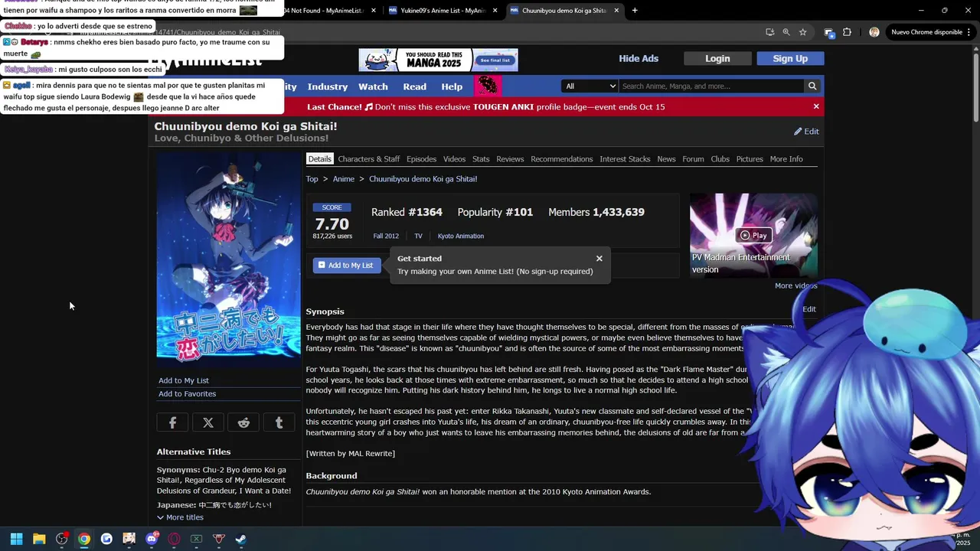Click the Add to My List button
Viewport: 980px width, 551px height.
click(346, 265)
